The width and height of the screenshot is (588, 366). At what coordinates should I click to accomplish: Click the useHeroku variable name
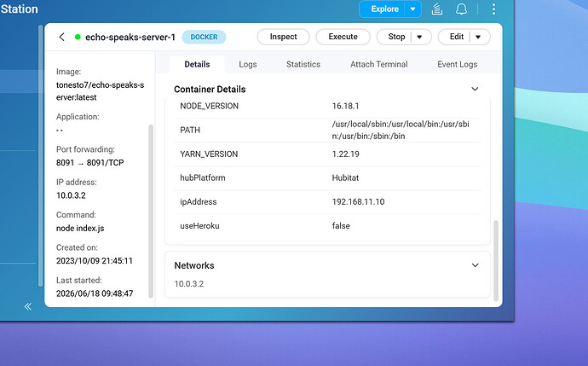coord(199,226)
